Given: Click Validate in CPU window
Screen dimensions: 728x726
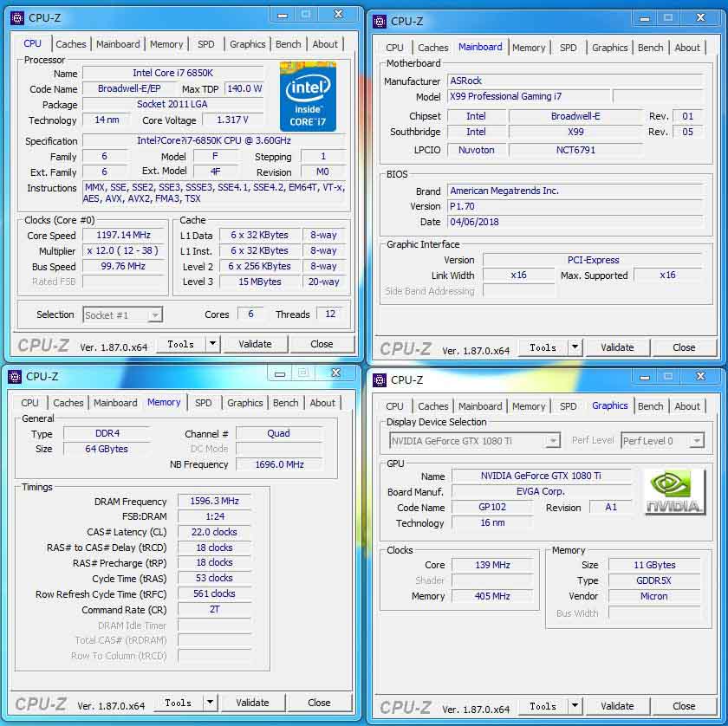Looking at the screenshot, I should point(255,344).
